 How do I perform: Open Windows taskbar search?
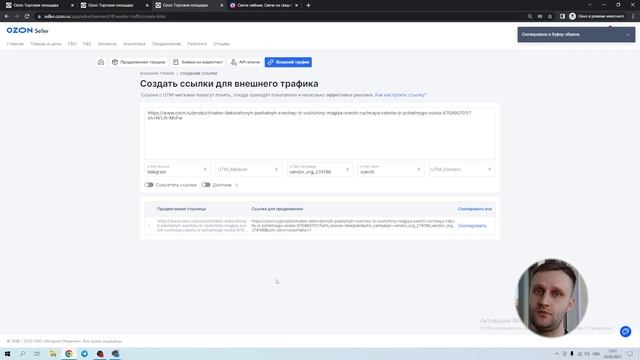pyautogui.click(x=22, y=354)
